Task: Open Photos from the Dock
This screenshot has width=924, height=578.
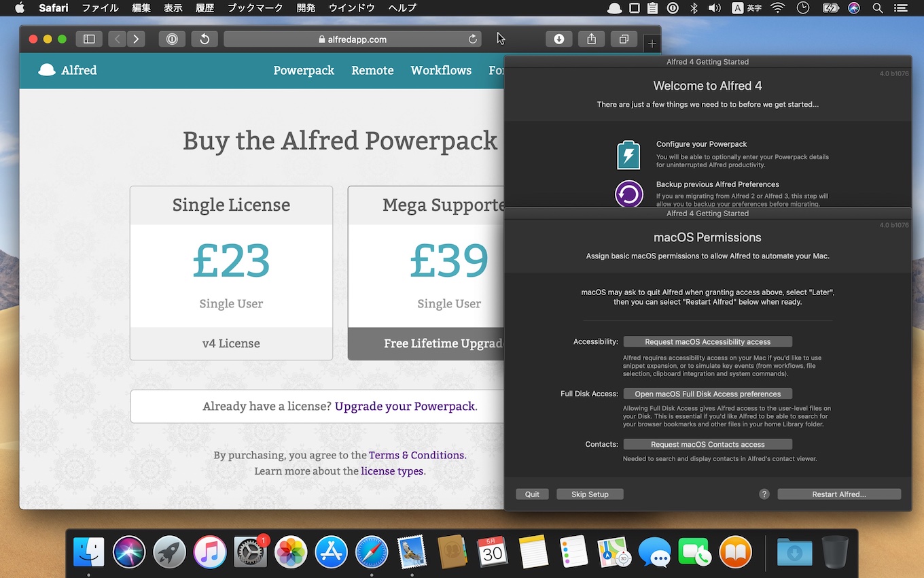Action: [x=291, y=551]
